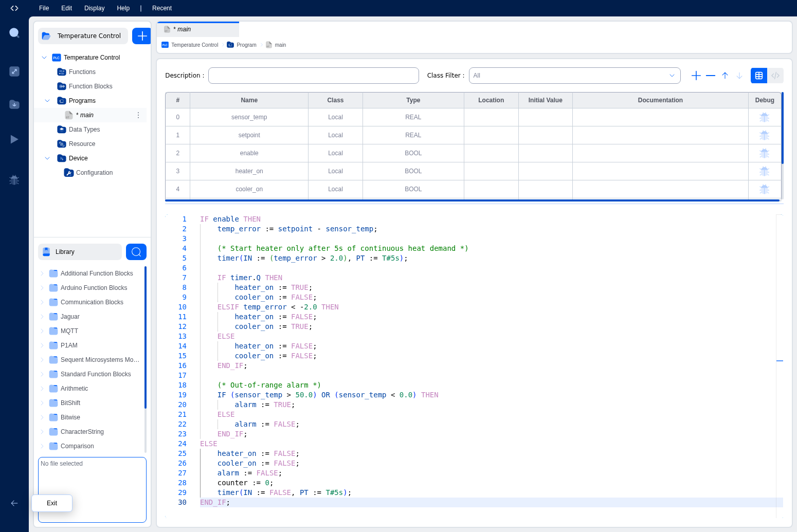Click the variables table vertical scrollbar

782,129
